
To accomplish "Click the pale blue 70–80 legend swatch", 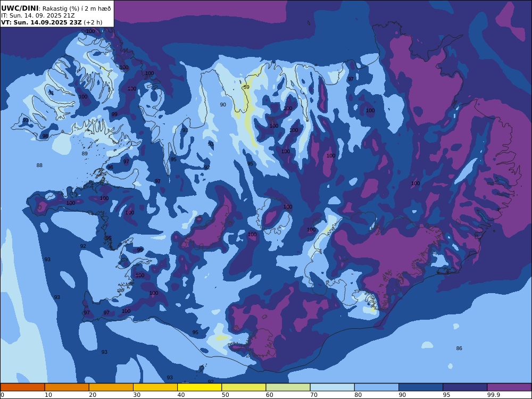I will 332,387.
